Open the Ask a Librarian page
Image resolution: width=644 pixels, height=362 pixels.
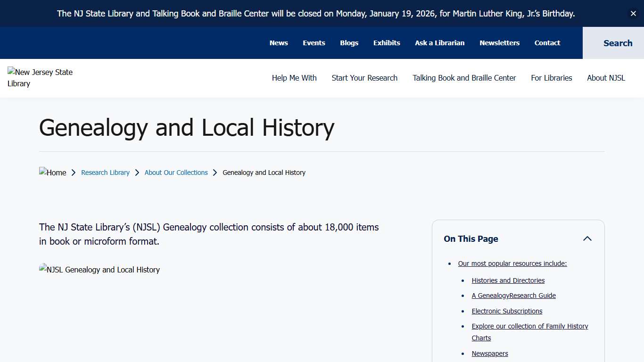point(439,43)
